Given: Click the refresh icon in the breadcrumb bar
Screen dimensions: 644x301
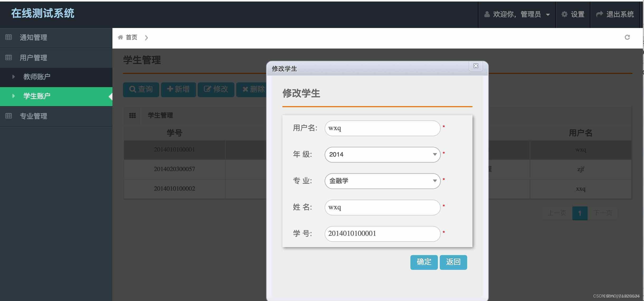Looking at the screenshot, I should click(627, 37).
